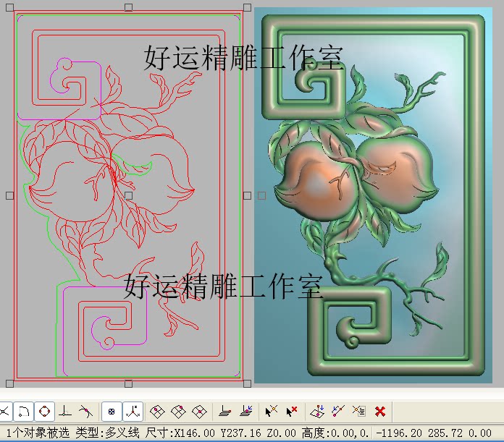Click the project-to-plane arrow icon

coord(317,412)
